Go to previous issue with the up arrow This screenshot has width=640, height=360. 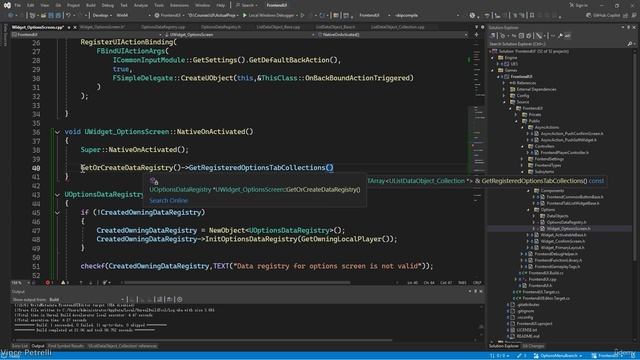point(81,282)
